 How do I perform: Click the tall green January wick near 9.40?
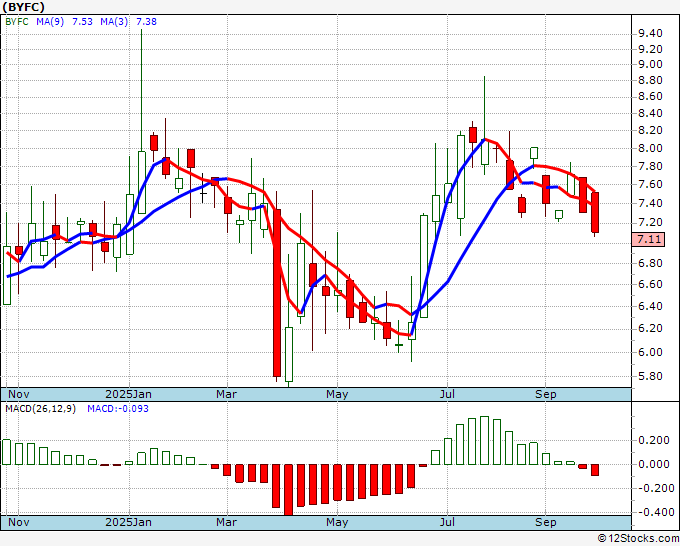click(x=141, y=90)
